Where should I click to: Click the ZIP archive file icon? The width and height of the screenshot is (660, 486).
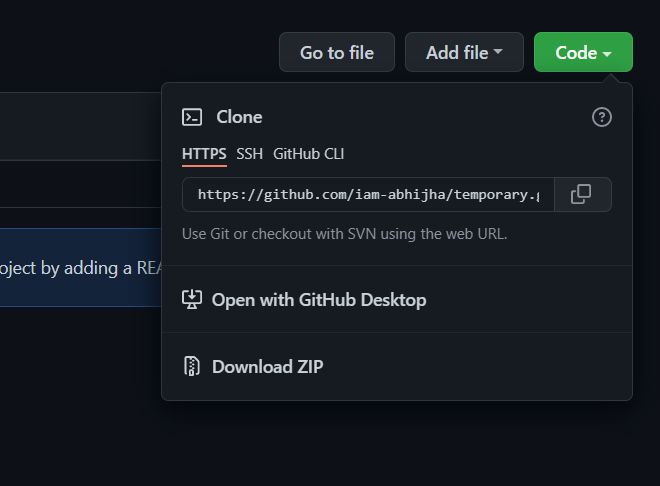click(x=192, y=366)
